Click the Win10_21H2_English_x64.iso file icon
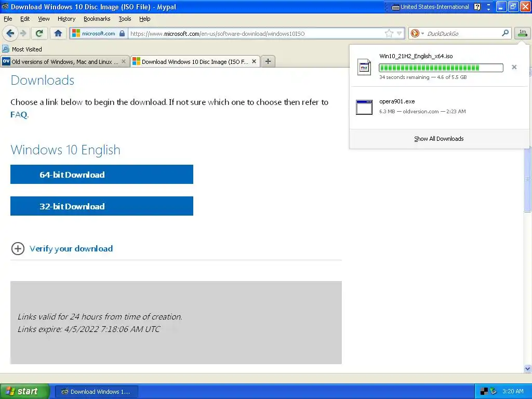This screenshot has height=399, width=532. point(364,67)
